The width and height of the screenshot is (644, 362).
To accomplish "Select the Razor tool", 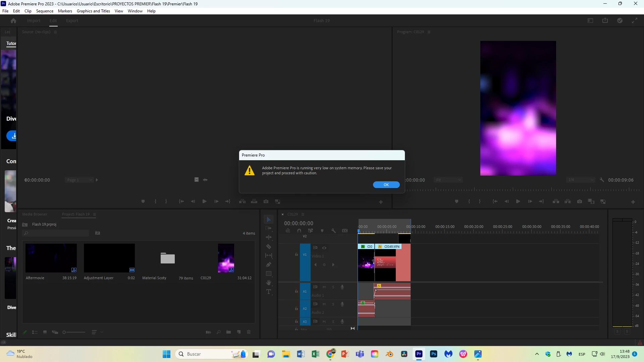I will [x=269, y=247].
